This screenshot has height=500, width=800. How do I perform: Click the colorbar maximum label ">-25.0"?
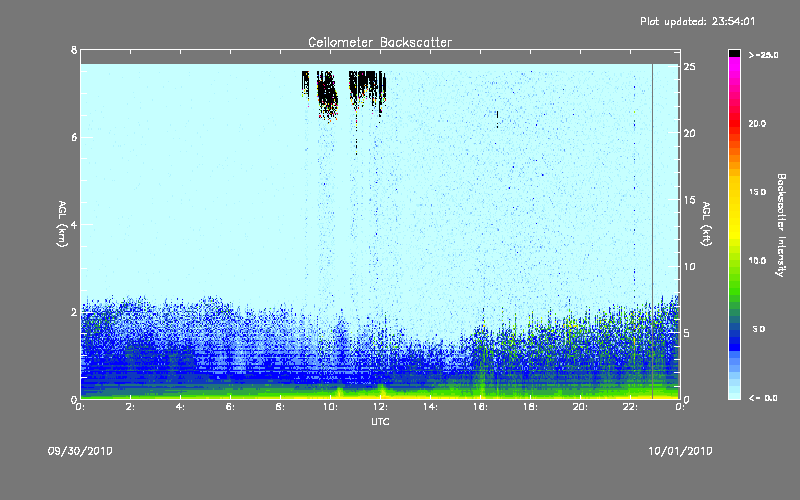[x=763, y=55]
